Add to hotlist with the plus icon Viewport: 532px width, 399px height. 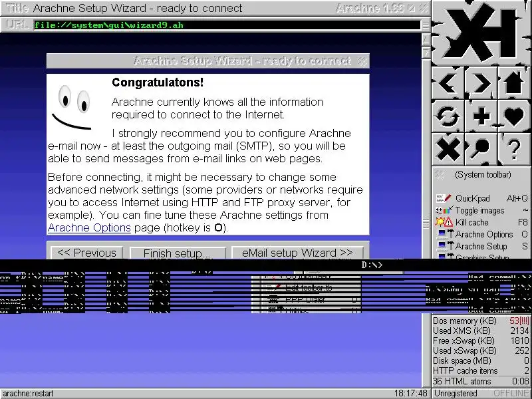[481, 116]
